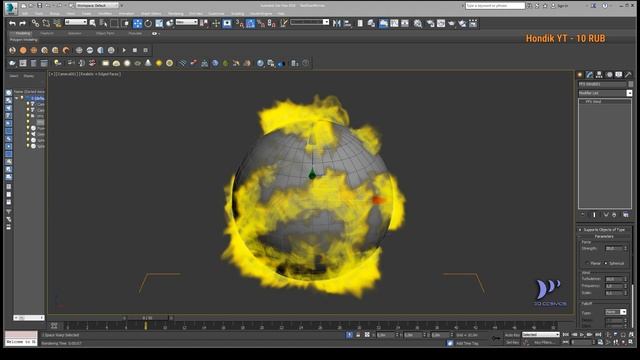
Task: Activate the Select and Scale tool
Action: pos(159,23)
